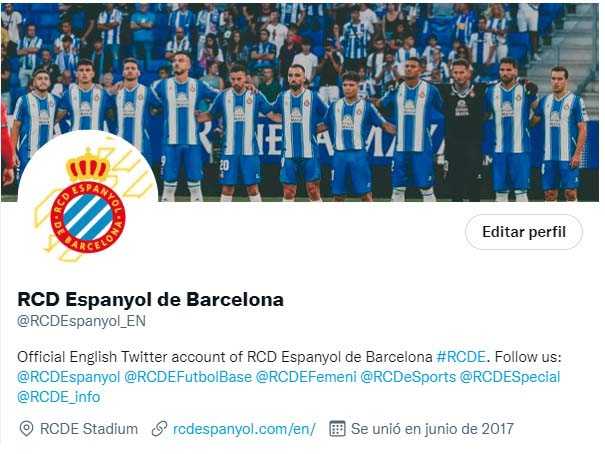Click the @RCDEspanyol_EN handle text

[x=81, y=321]
